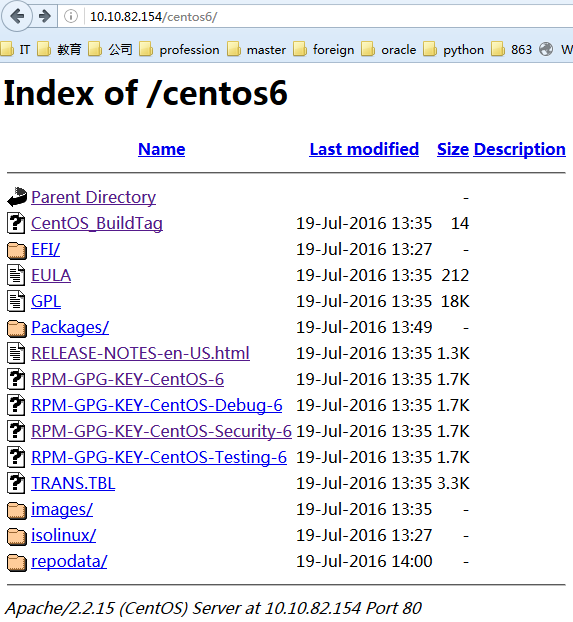Go forward with the browser forward arrow
This screenshot has width=573, height=622.
(45, 16)
